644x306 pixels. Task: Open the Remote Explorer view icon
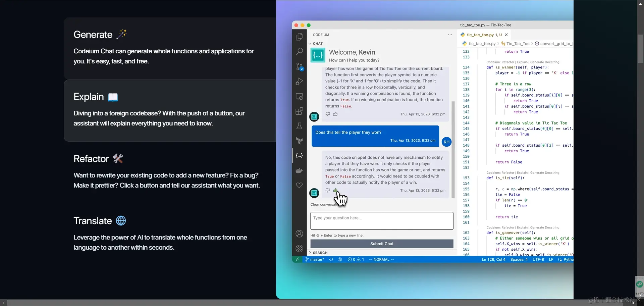click(x=299, y=96)
